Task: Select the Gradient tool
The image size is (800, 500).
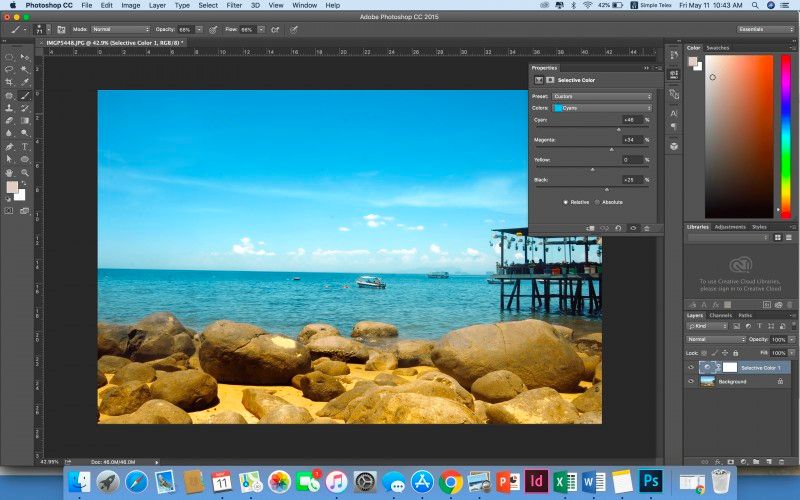Action: pyautogui.click(x=24, y=121)
